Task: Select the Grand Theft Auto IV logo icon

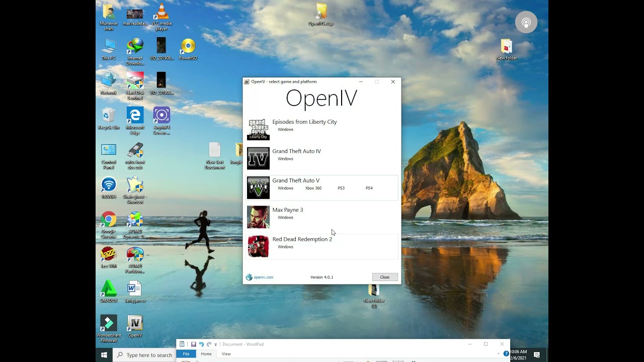Action: pyautogui.click(x=258, y=158)
